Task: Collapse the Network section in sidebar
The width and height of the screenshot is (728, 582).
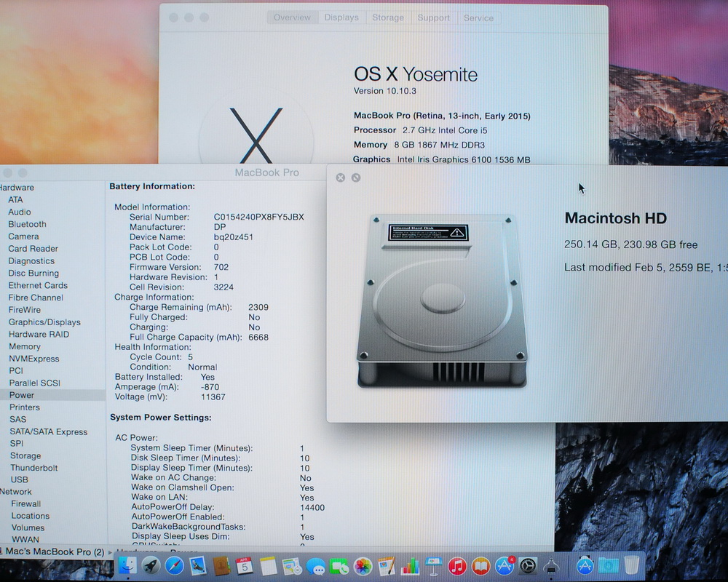Action: click(x=16, y=492)
